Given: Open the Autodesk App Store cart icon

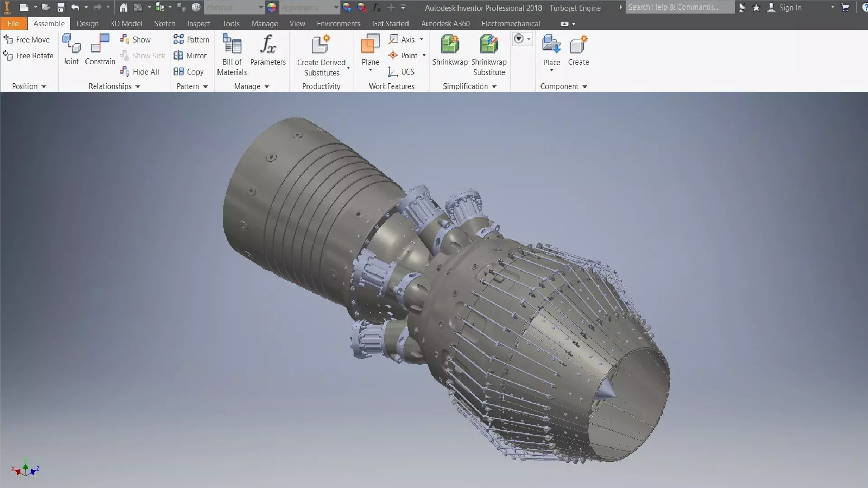Looking at the screenshot, I should point(845,7).
